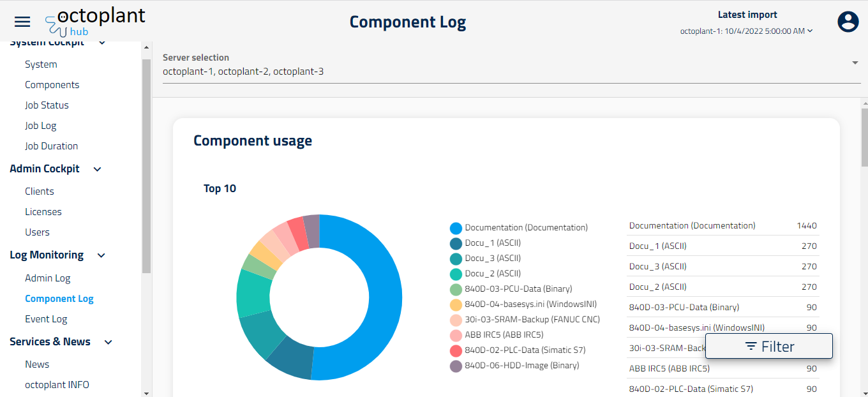Open the Components sidebar item
The height and width of the screenshot is (397, 868).
point(52,85)
